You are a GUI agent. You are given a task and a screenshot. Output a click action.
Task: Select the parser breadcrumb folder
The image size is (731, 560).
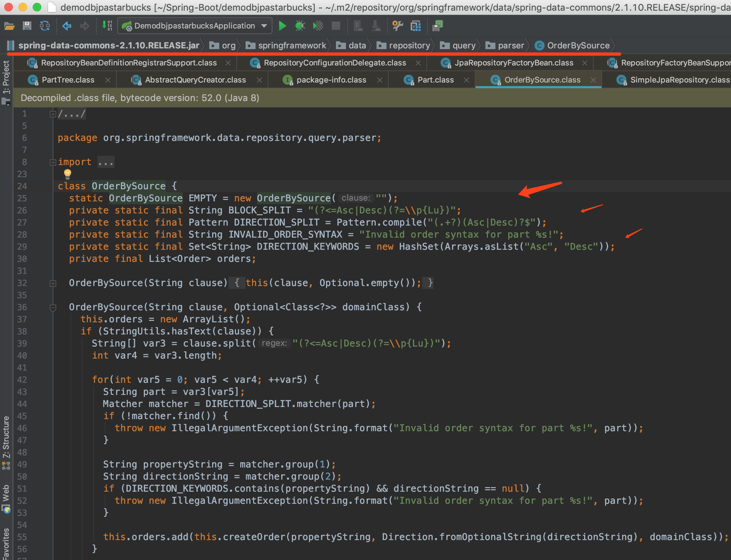tap(505, 46)
